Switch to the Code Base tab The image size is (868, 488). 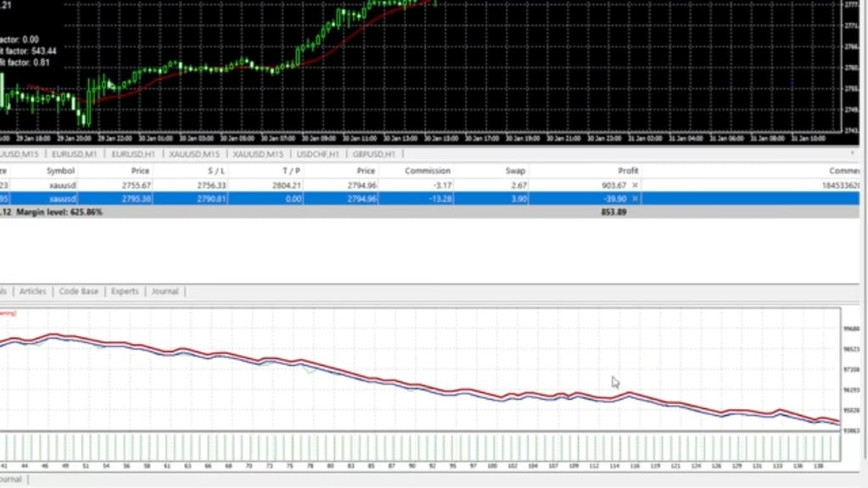[x=78, y=291]
